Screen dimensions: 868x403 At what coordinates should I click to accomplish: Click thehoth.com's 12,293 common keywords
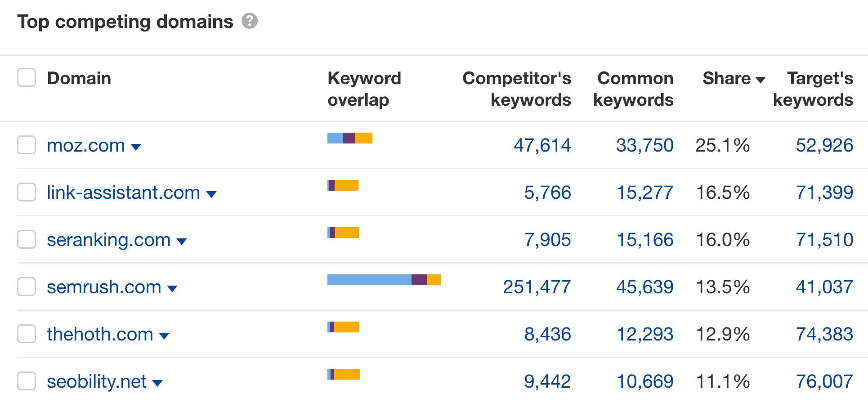pos(644,334)
